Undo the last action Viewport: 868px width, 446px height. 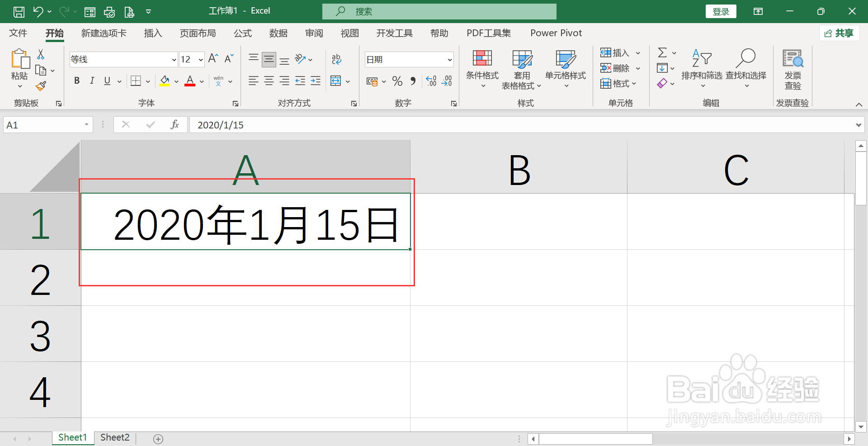pyautogui.click(x=38, y=12)
